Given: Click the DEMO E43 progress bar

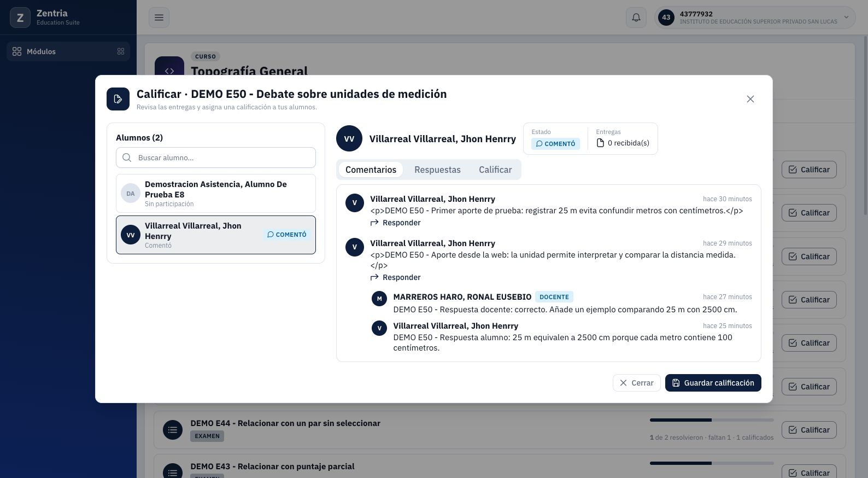Looking at the screenshot, I should [712, 463].
